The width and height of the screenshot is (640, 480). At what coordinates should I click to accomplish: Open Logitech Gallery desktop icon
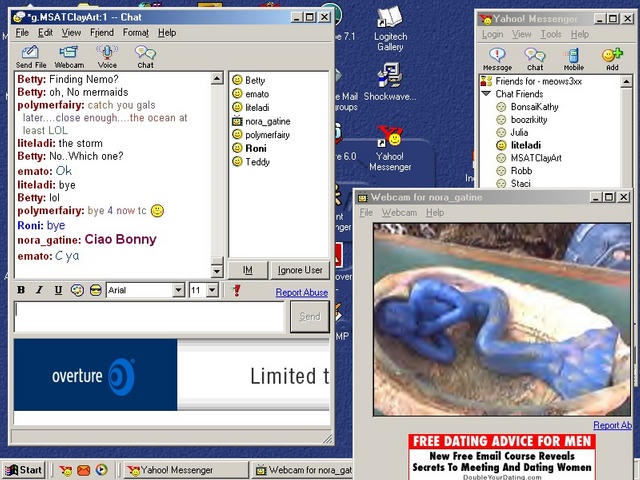click(x=391, y=29)
